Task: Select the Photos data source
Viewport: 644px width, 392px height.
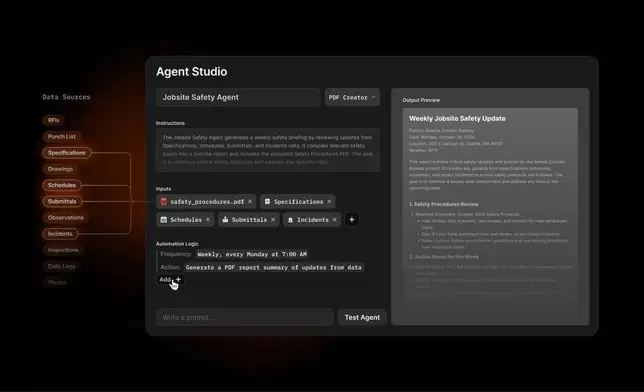Action: (x=57, y=282)
